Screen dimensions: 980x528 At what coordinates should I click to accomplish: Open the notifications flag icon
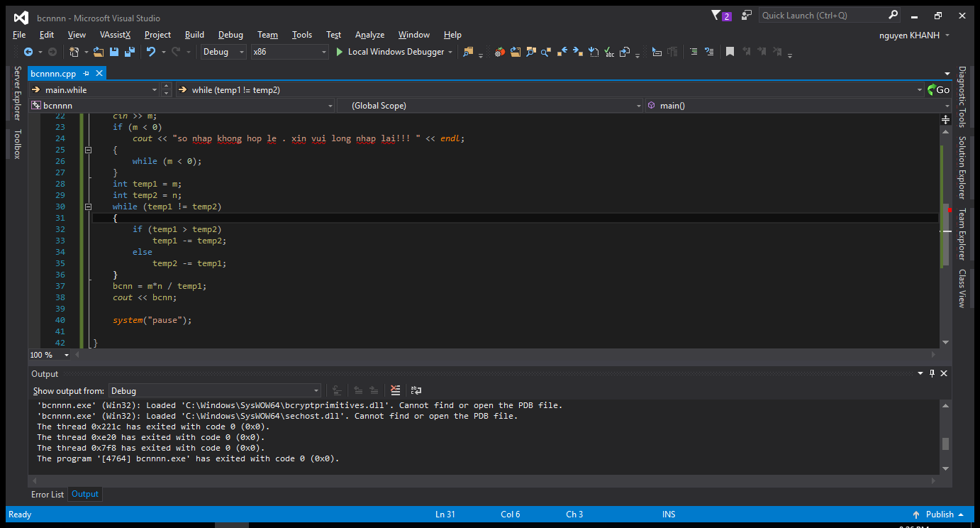[x=716, y=16]
